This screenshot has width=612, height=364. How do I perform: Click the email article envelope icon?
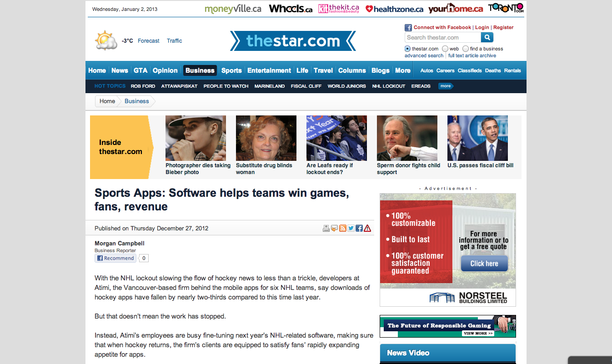(x=334, y=228)
